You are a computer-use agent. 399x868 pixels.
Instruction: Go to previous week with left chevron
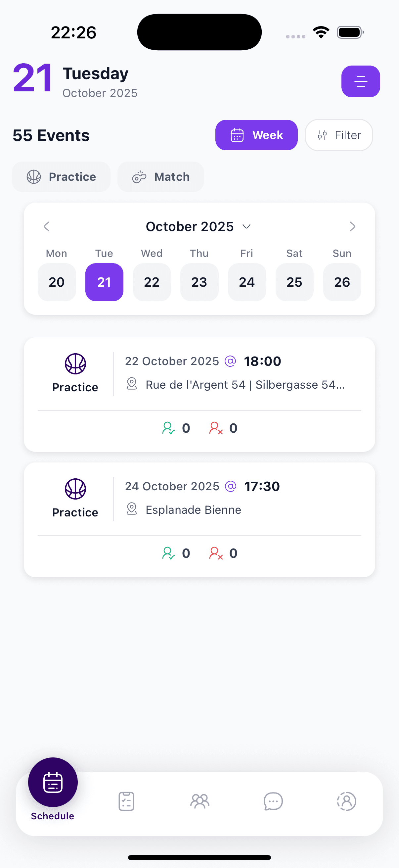pos(46,226)
